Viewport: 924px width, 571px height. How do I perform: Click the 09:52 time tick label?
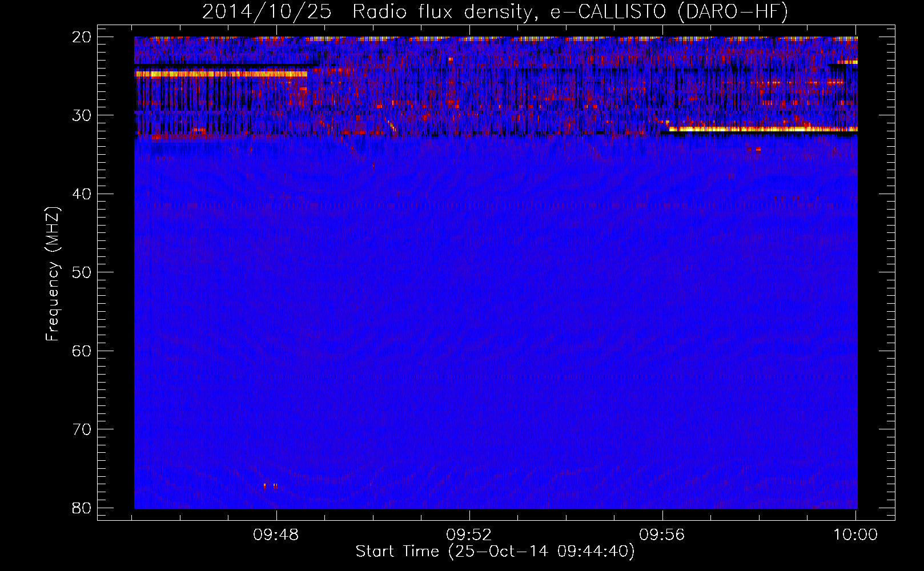[469, 535]
